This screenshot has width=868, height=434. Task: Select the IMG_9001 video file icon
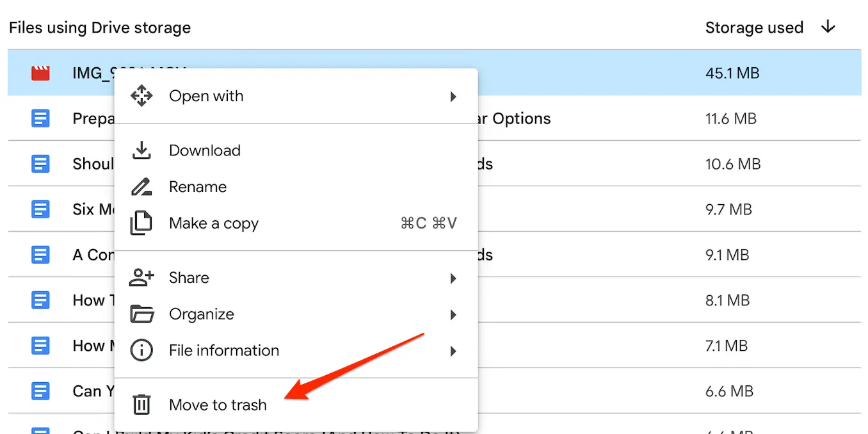click(x=40, y=72)
